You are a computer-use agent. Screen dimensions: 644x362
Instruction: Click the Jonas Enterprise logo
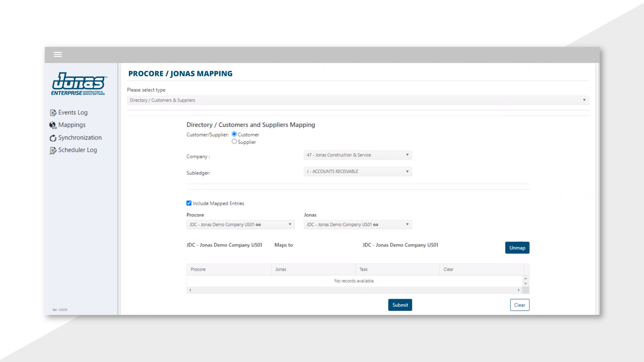click(79, 84)
